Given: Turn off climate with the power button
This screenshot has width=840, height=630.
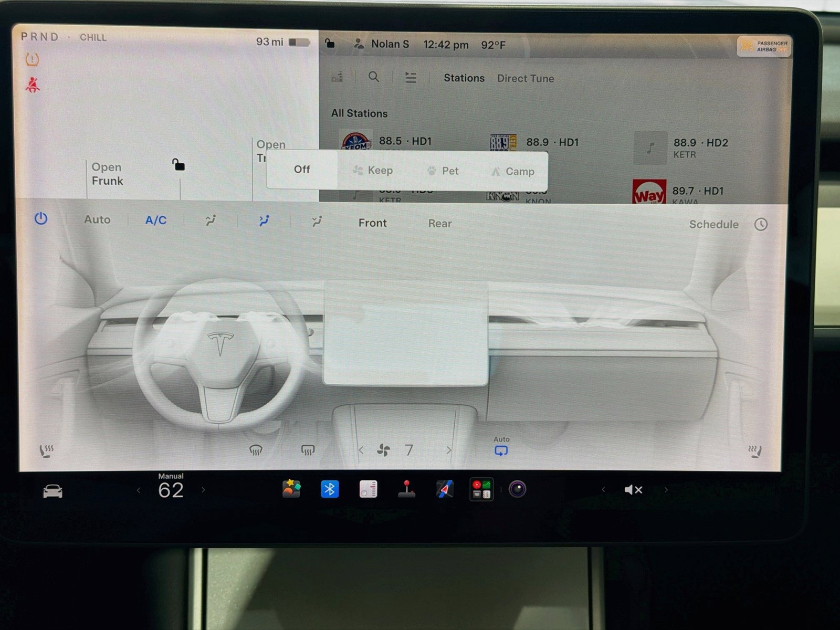Looking at the screenshot, I should [41, 219].
